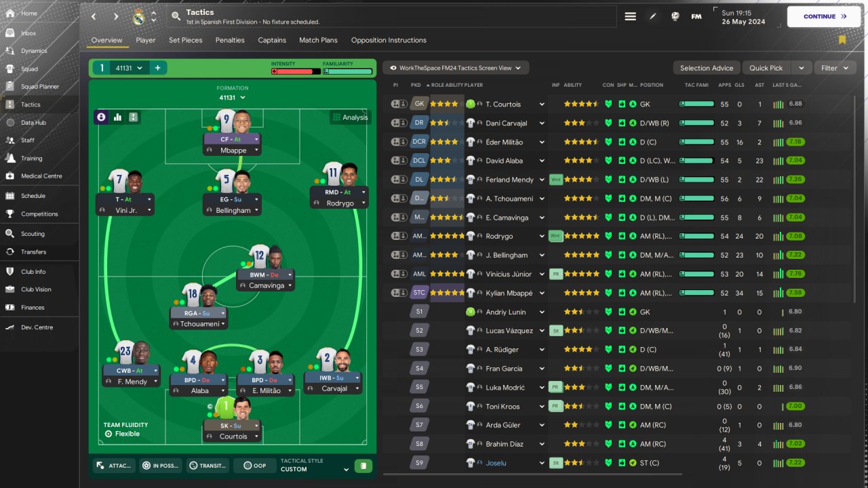The height and width of the screenshot is (488, 868).
Task: Add a new tactic with plus button
Action: [157, 68]
